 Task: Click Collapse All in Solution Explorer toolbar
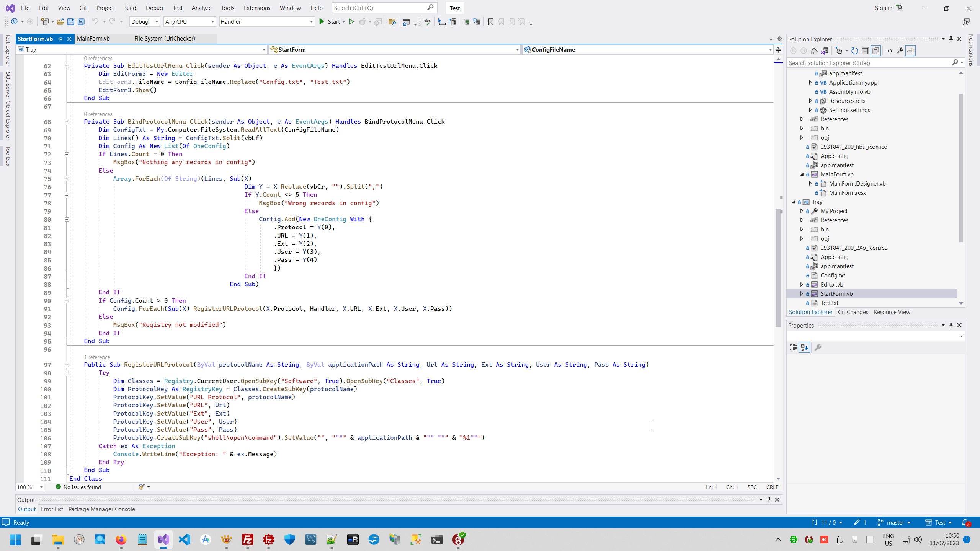coord(865,51)
